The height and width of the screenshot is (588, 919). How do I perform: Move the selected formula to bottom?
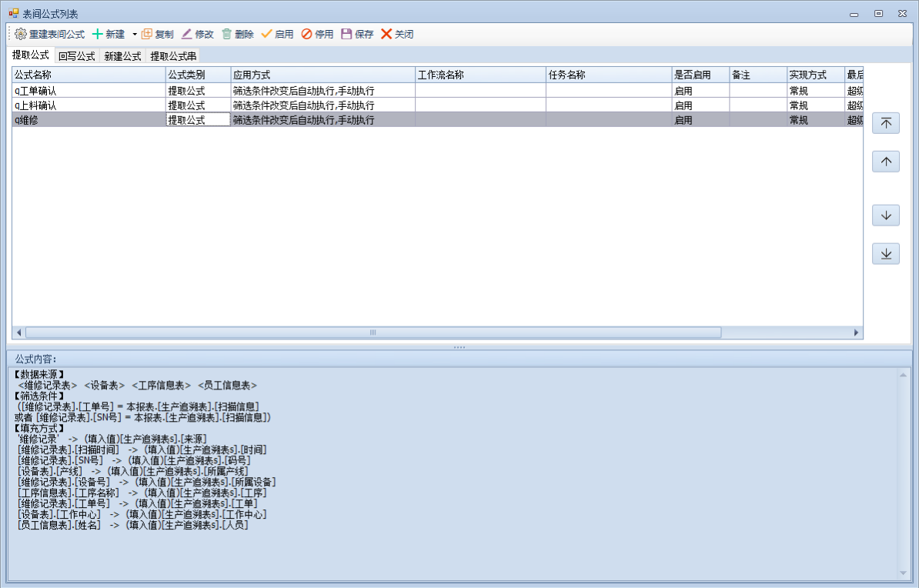pyautogui.click(x=885, y=254)
